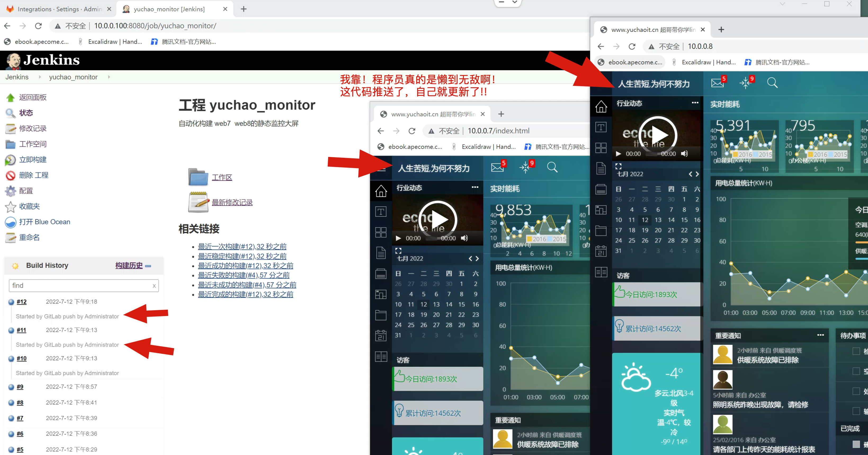Click the 工作区 folder icon

pyautogui.click(x=198, y=177)
